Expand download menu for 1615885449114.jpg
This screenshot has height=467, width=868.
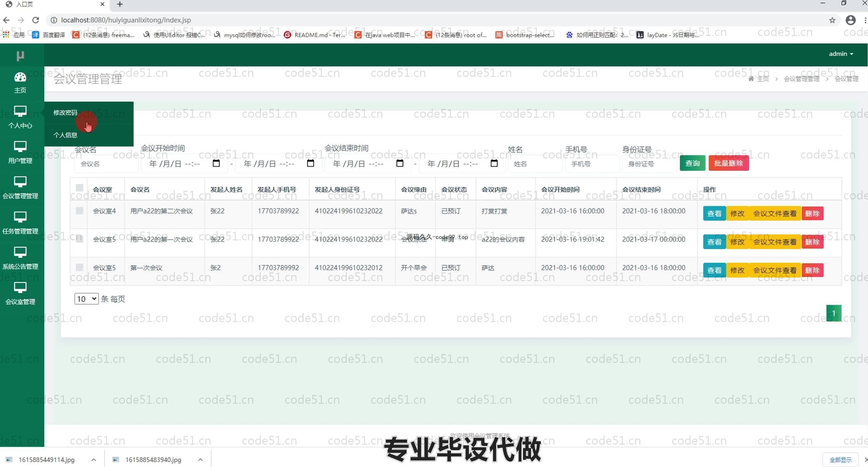click(94, 460)
